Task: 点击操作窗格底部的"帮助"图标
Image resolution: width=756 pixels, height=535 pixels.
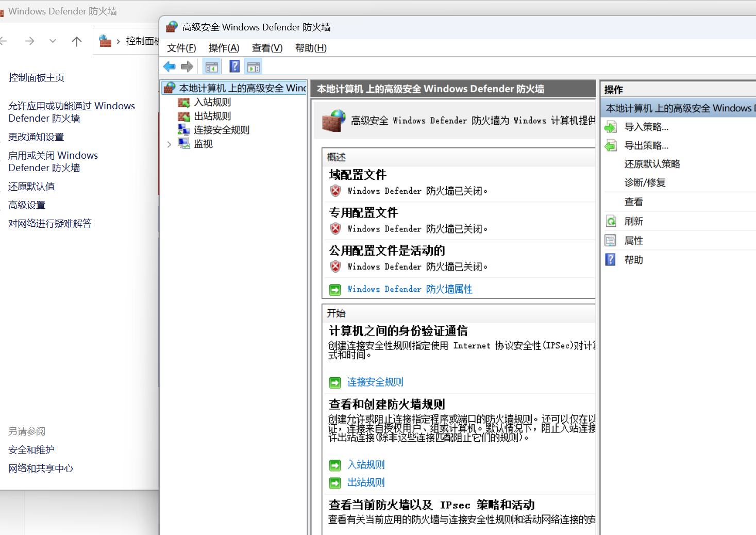Action: tap(611, 259)
